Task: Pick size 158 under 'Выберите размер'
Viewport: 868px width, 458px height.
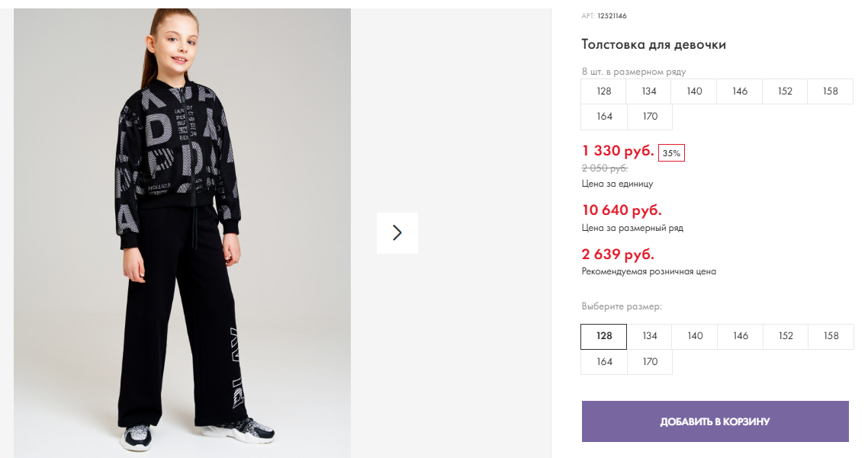Action: [x=831, y=336]
